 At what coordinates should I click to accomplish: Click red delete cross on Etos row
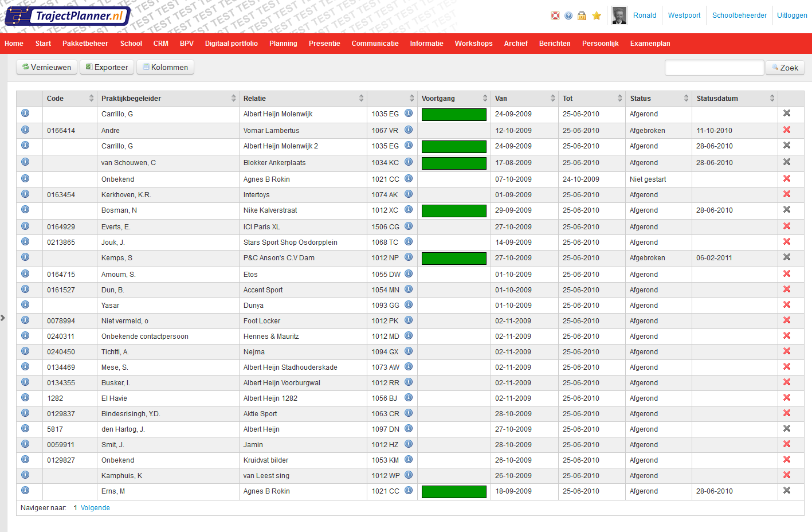(x=787, y=273)
